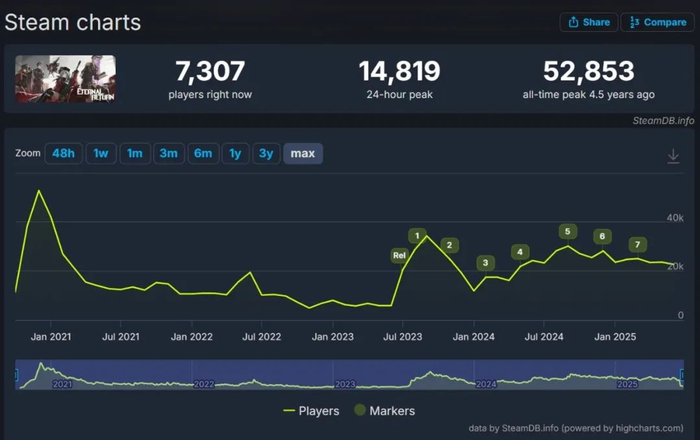This screenshot has width=700, height=440.
Task: Select the 48h zoom range
Action: (x=63, y=154)
